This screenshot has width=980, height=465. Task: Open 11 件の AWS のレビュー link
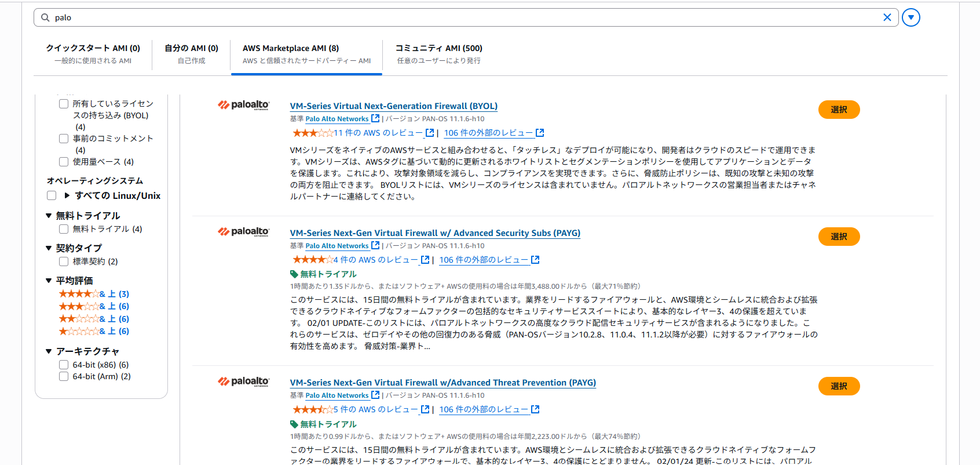point(378,133)
